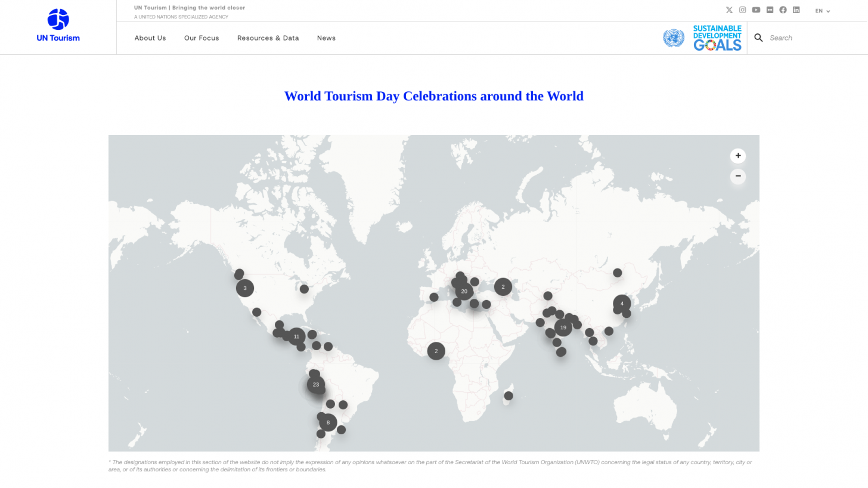
Task: Open the Facebook page icon
Action: [783, 10]
